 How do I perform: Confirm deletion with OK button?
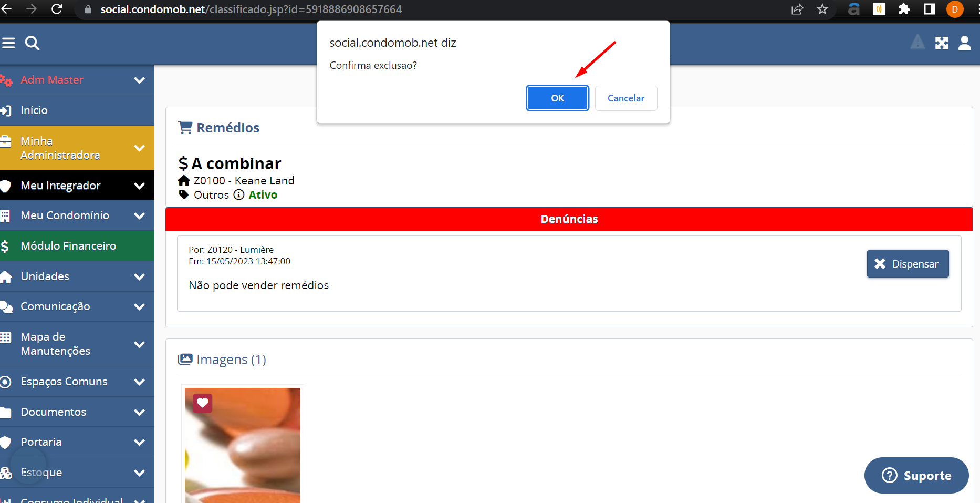pos(557,98)
